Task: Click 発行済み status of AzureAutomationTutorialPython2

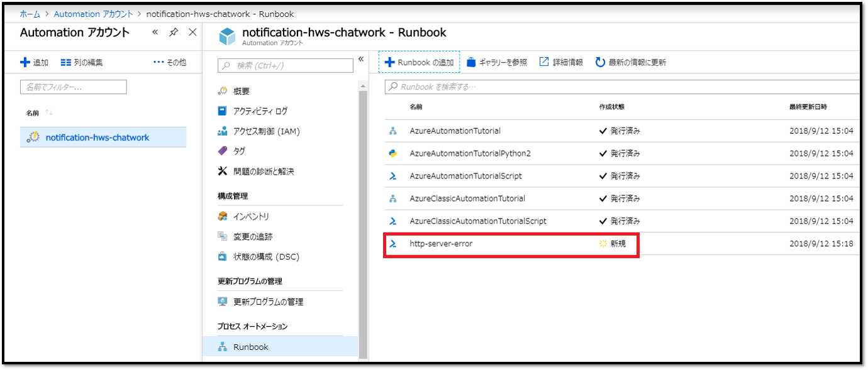Action: [x=620, y=153]
